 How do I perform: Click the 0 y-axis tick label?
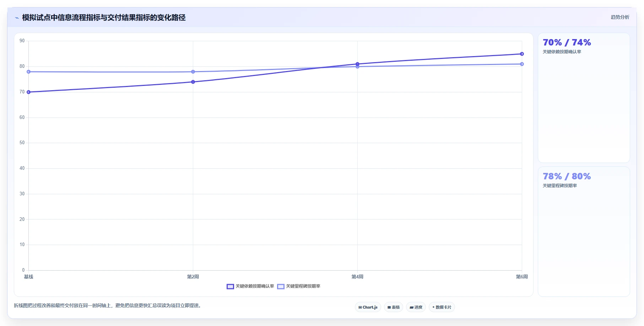pyautogui.click(x=23, y=270)
